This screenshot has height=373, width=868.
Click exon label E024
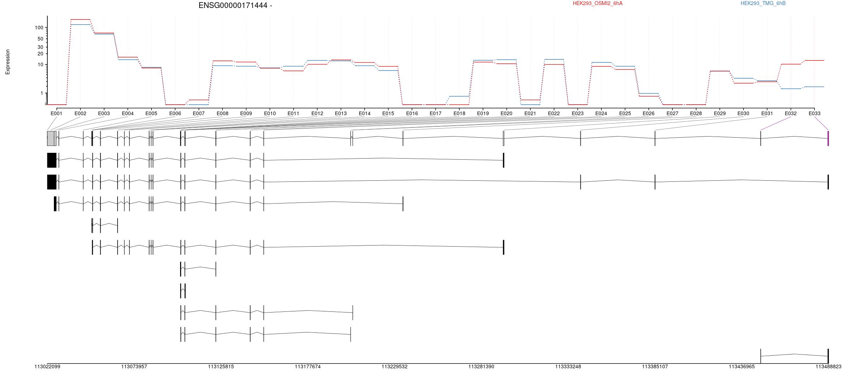601,113
